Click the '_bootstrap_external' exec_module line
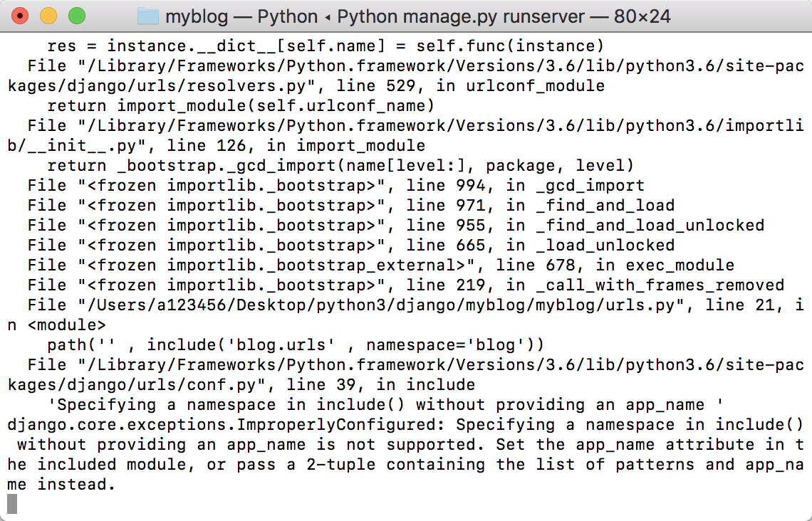812x521 pixels. pos(380,265)
